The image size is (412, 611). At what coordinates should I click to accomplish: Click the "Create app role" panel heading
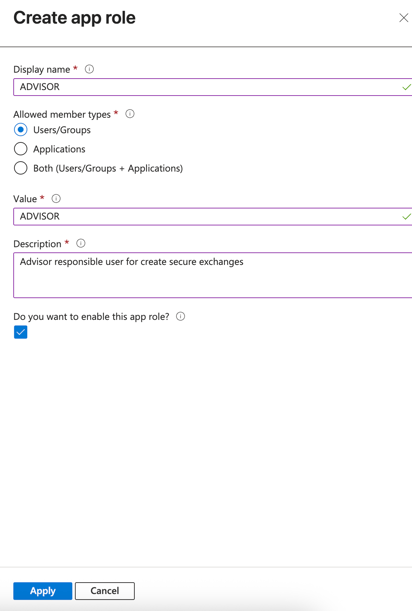[74, 18]
